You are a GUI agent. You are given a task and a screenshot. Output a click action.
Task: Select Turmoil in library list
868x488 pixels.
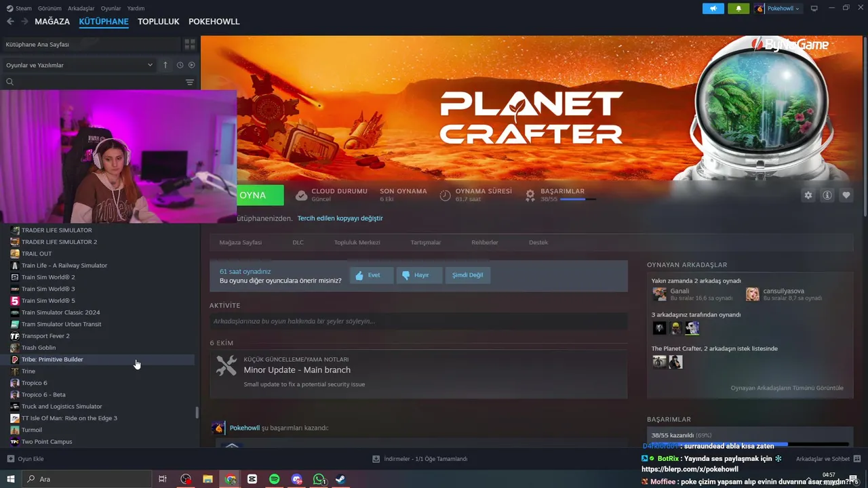pyautogui.click(x=98, y=430)
